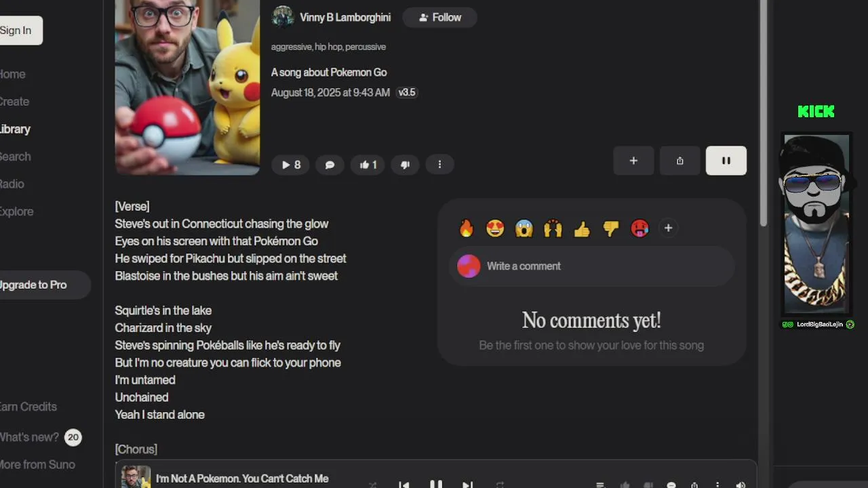Pause the song with large white button
The width and height of the screenshot is (868, 488).
[x=726, y=161]
